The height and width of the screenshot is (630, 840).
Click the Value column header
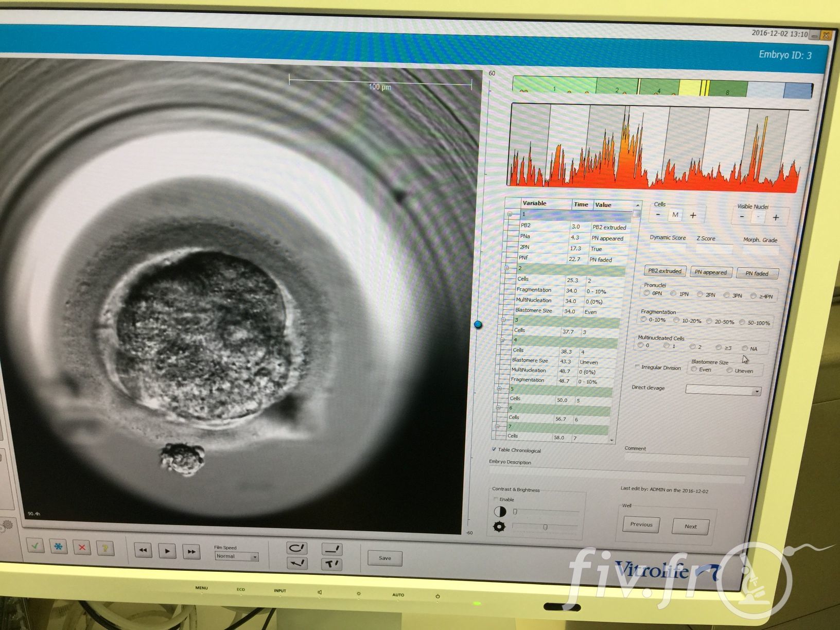click(x=614, y=205)
